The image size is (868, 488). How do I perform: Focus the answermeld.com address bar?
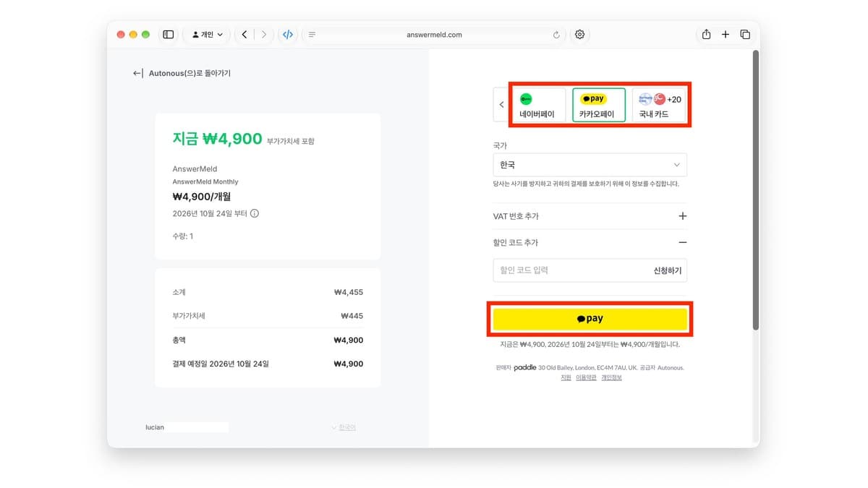point(434,35)
